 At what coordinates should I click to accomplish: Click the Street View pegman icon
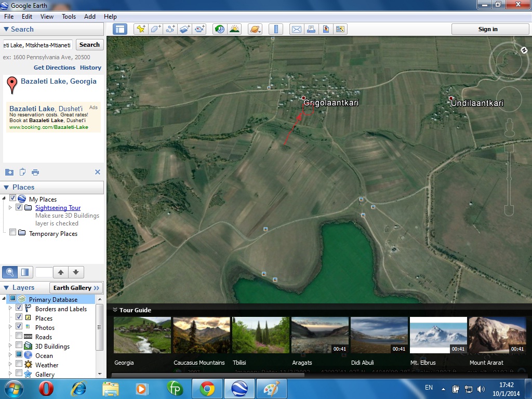click(509, 128)
